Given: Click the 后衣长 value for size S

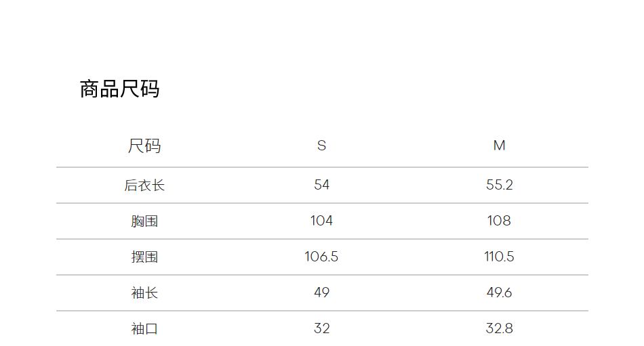Looking at the screenshot, I should pos(321,185).
